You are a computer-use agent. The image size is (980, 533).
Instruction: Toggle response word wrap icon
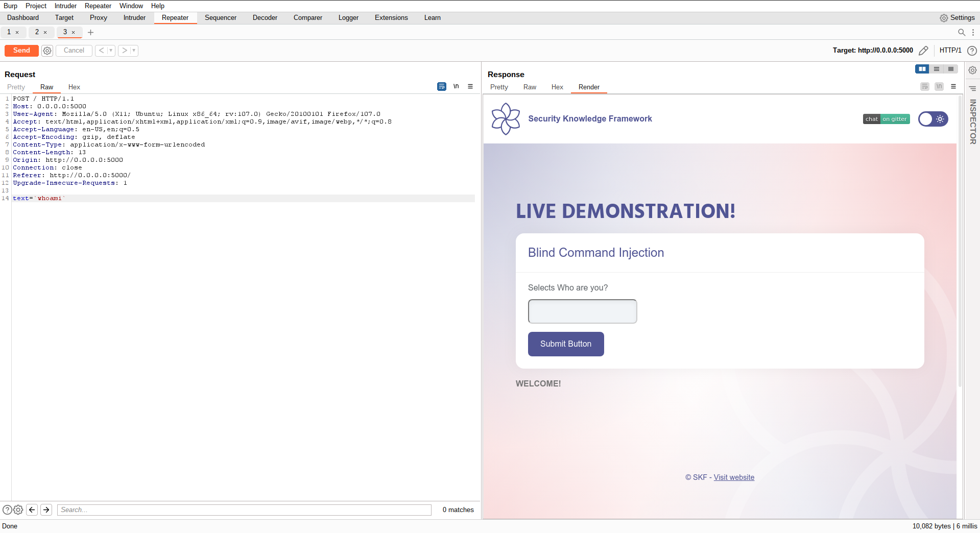(x=925, y=87)
